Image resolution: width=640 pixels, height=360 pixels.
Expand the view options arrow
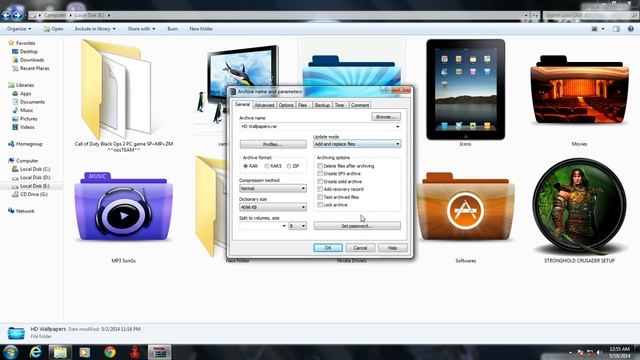603,29
